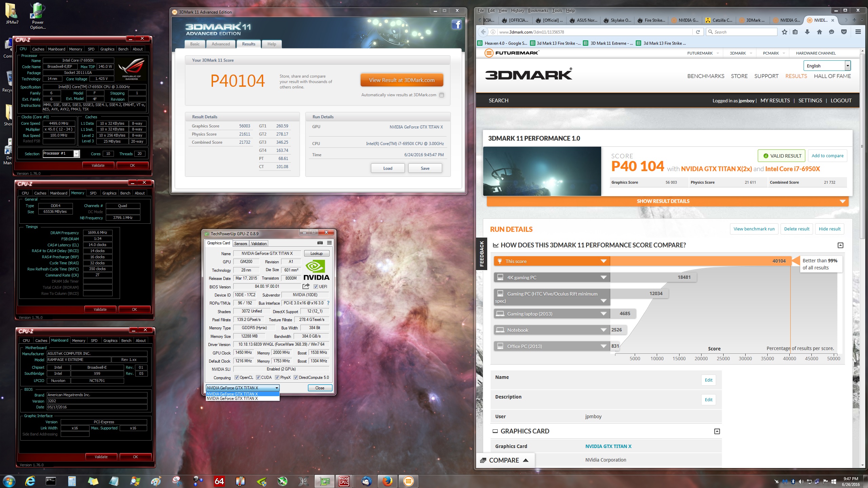This screenshot has height=488, width=868.
Task: Expand the Office PC (2013) row
Action: (x=603, y=346)
